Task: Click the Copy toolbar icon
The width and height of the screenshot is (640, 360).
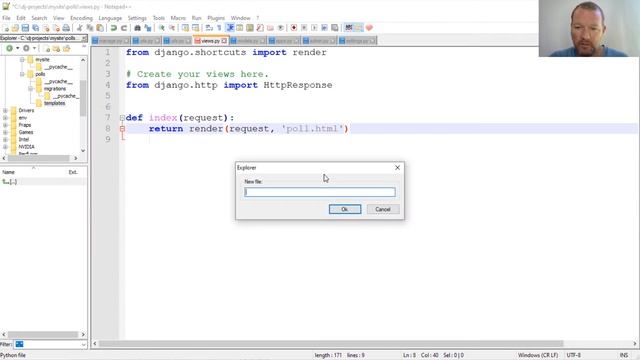Action: (89, 28)
